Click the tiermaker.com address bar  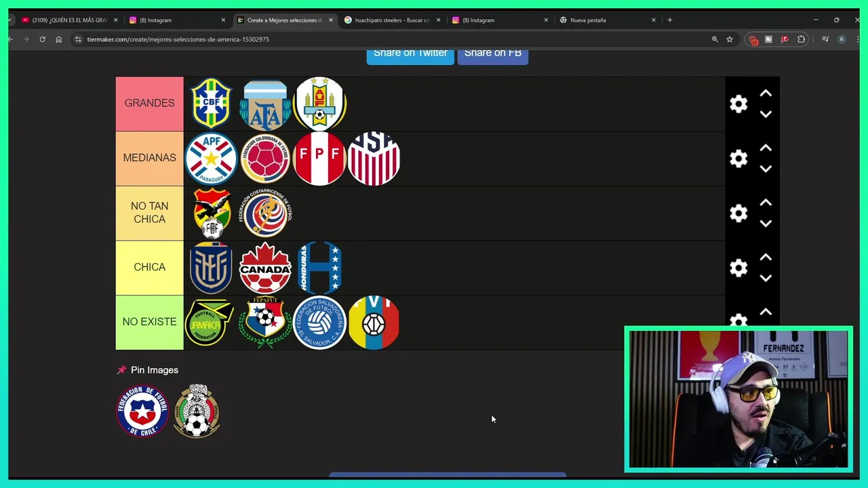tap(393, 39)
